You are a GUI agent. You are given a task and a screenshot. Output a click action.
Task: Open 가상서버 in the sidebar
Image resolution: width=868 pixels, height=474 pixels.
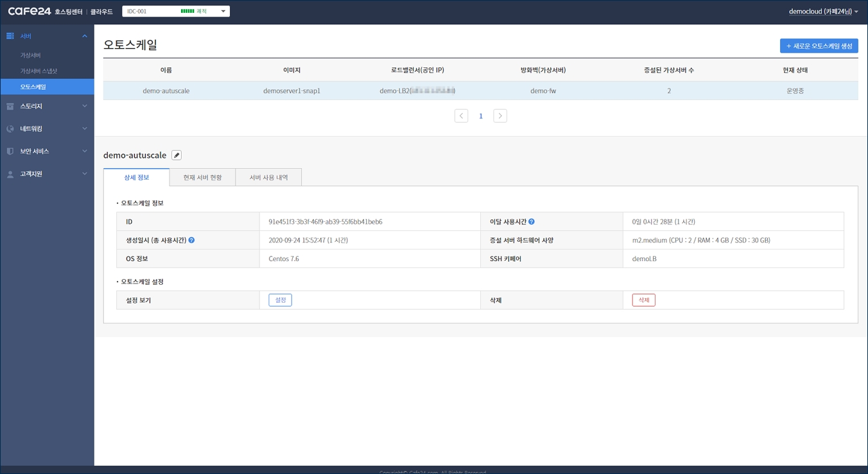click(30, 55)
